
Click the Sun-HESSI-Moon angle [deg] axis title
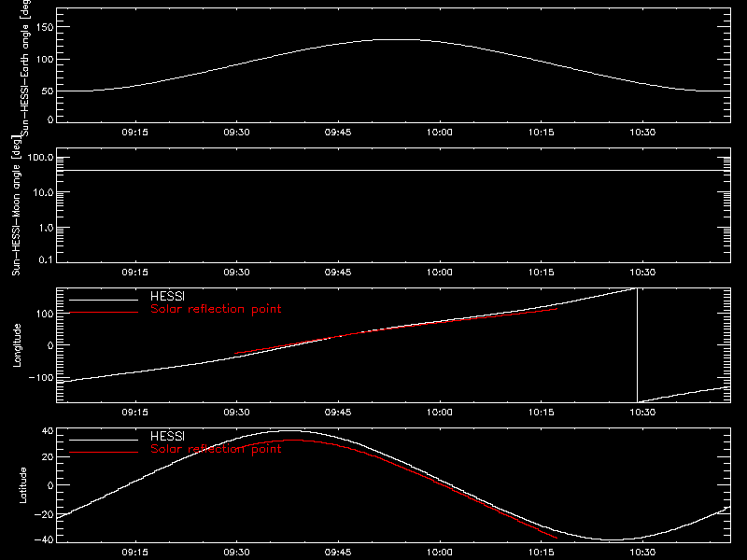(17, 205)
